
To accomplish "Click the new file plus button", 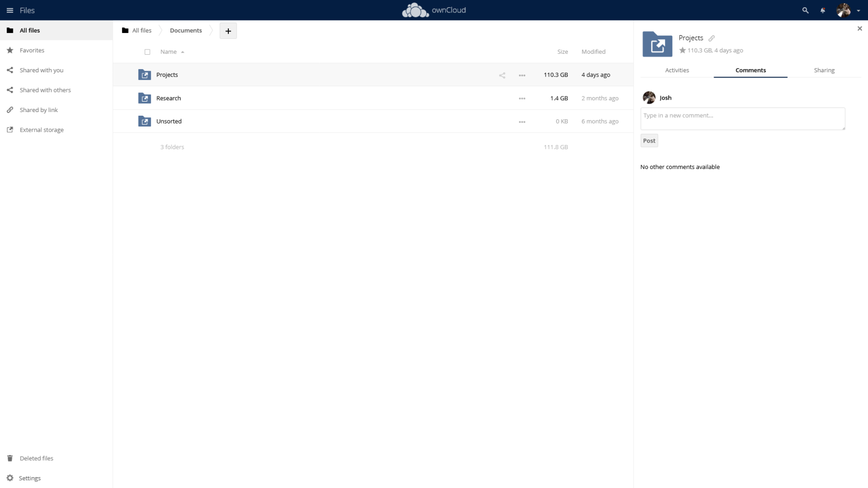I will click(x=228, y=31).
